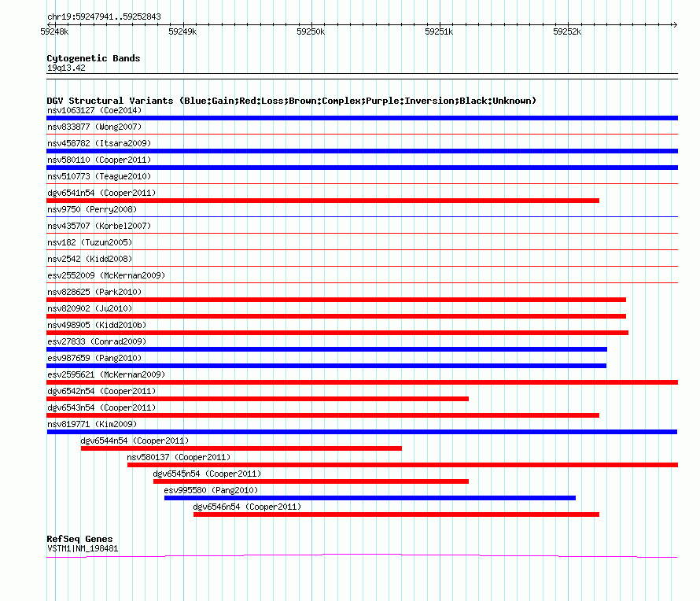This screenshot has width=700, height=601.
Task: Select the red bar under nsv828625
Action: [336, 300]
